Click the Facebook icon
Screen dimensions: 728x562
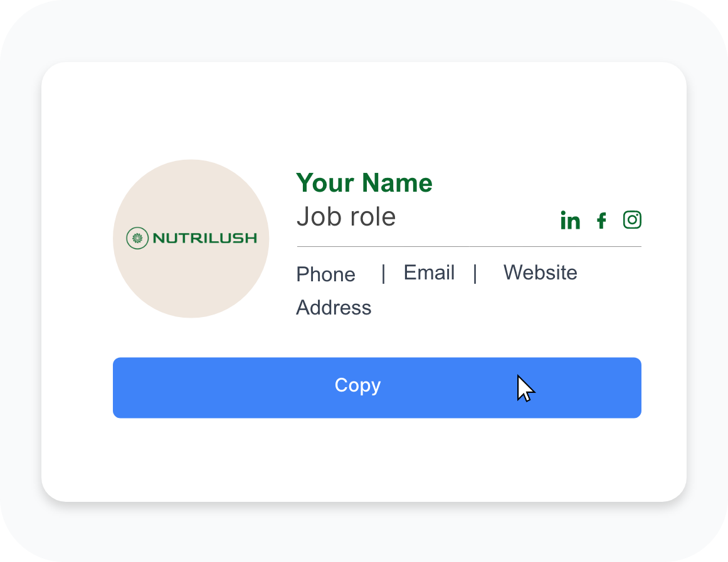click(601, 220)
